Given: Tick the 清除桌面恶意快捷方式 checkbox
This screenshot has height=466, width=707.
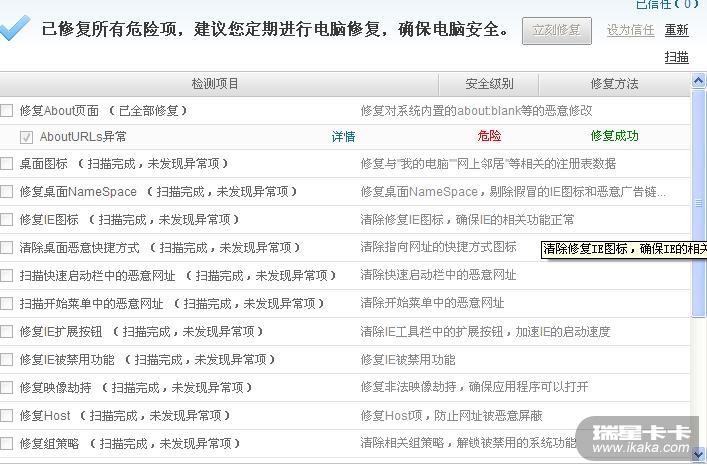Looking at the screenshot, I should tap(6, 247).
